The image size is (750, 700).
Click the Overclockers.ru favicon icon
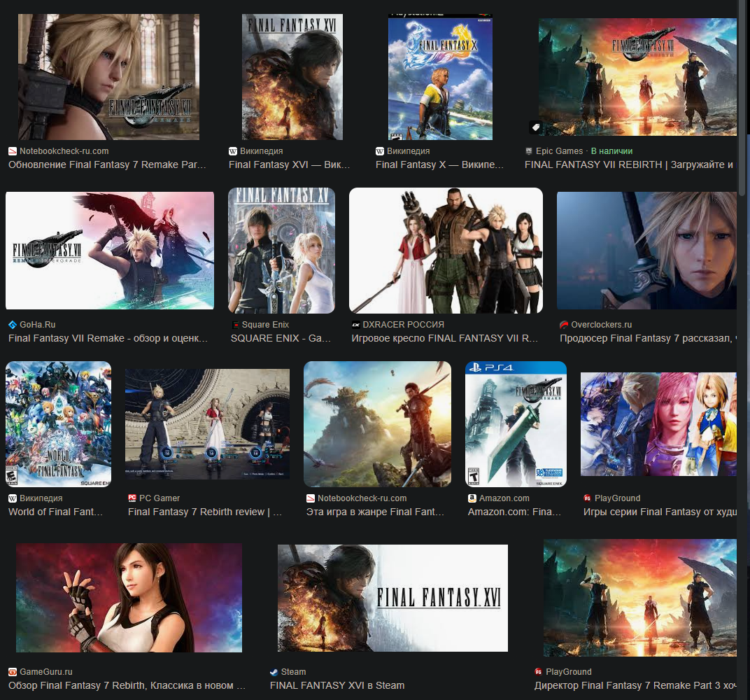click(564, 325)
